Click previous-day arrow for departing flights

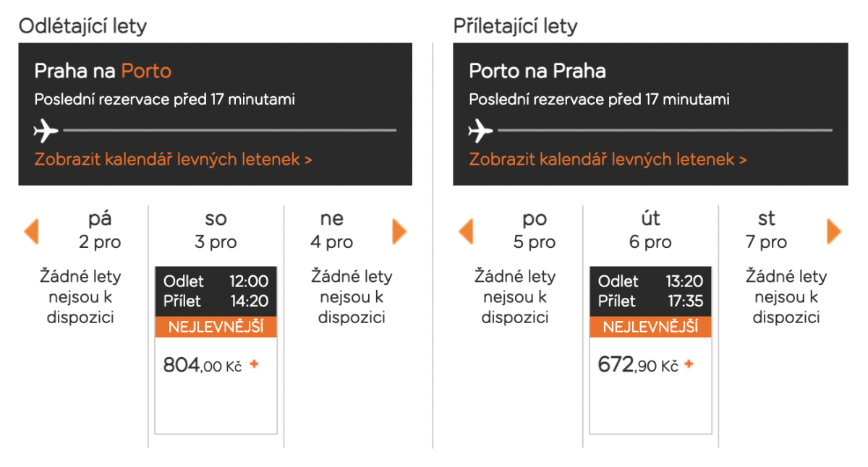(x=31, y=232)
